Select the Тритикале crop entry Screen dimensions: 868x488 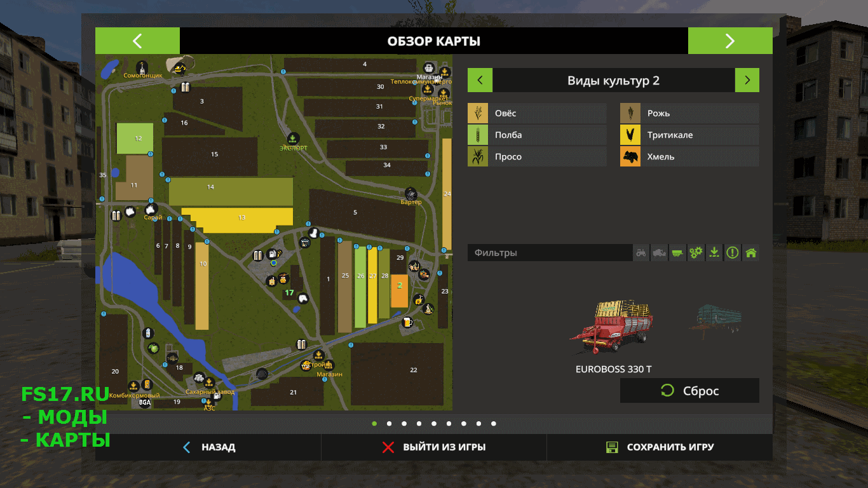(689, 135)
